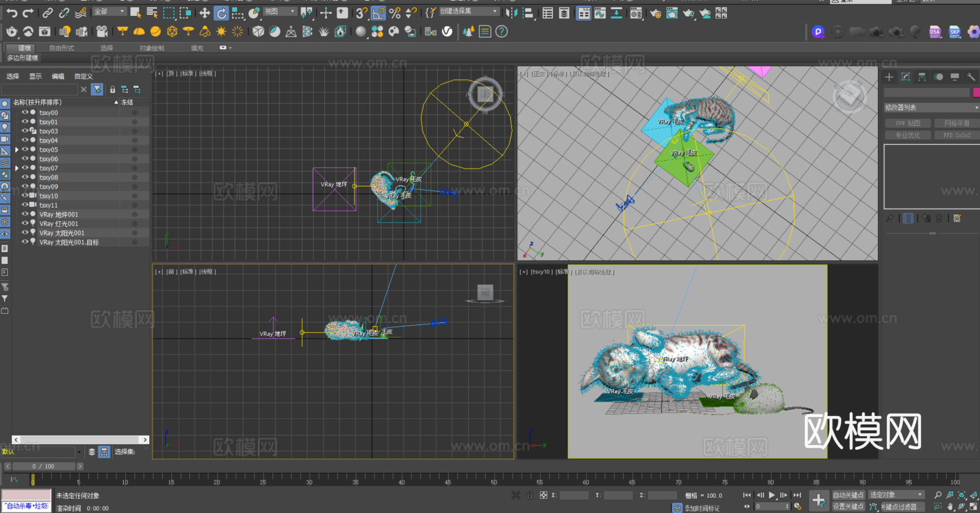This screenshot has height=513, width=980.
Task: Activate the Select and Scale tool
Action: [x=237, y=13]
